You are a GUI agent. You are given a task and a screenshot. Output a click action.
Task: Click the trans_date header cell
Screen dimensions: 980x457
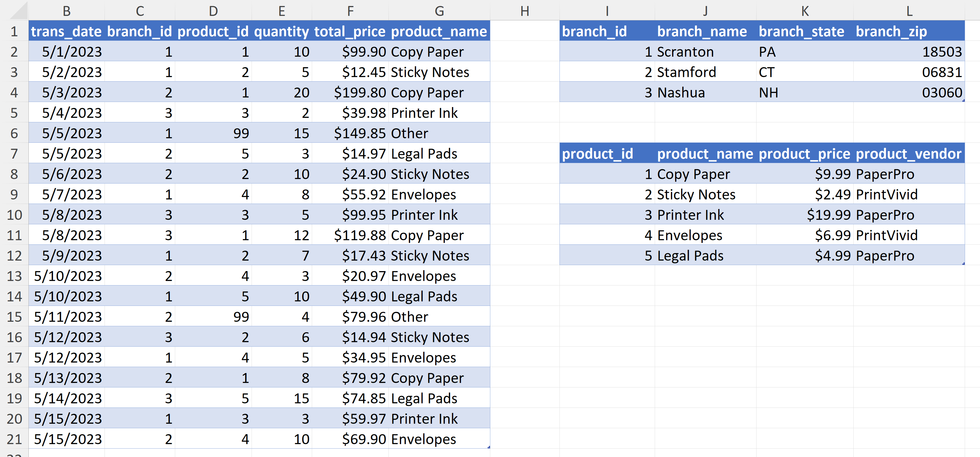(x=66, y=31)
